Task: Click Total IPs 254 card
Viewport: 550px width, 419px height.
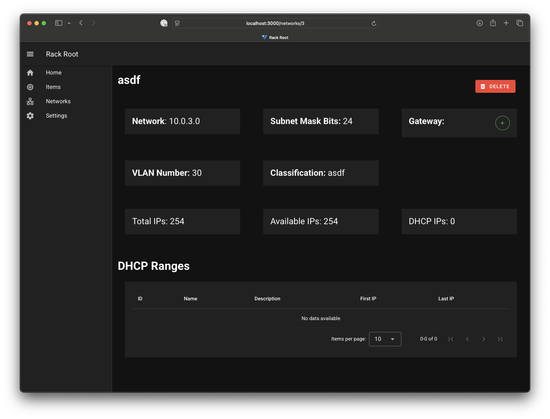Action: click(182, 221)
